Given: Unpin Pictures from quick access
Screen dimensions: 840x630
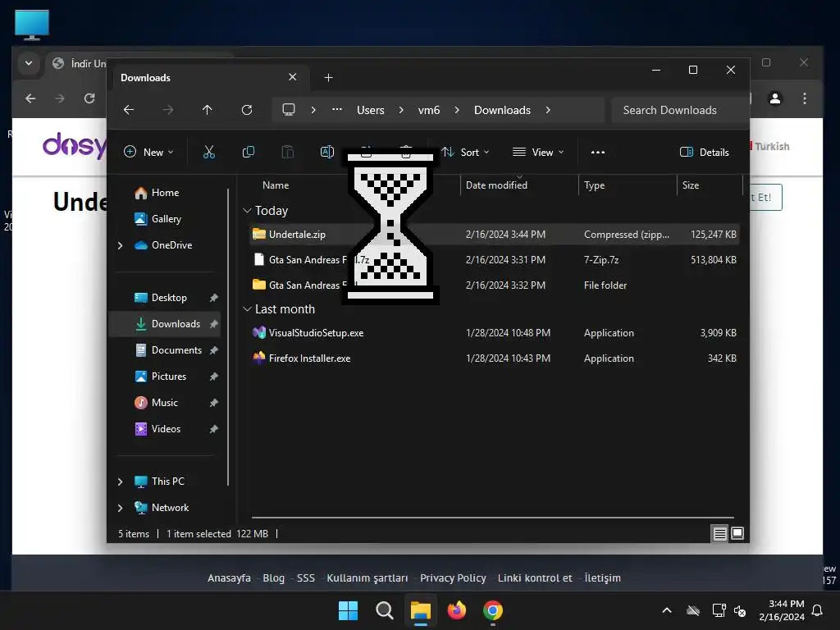Looking at the screenshot, I should [x=214, y=377].
